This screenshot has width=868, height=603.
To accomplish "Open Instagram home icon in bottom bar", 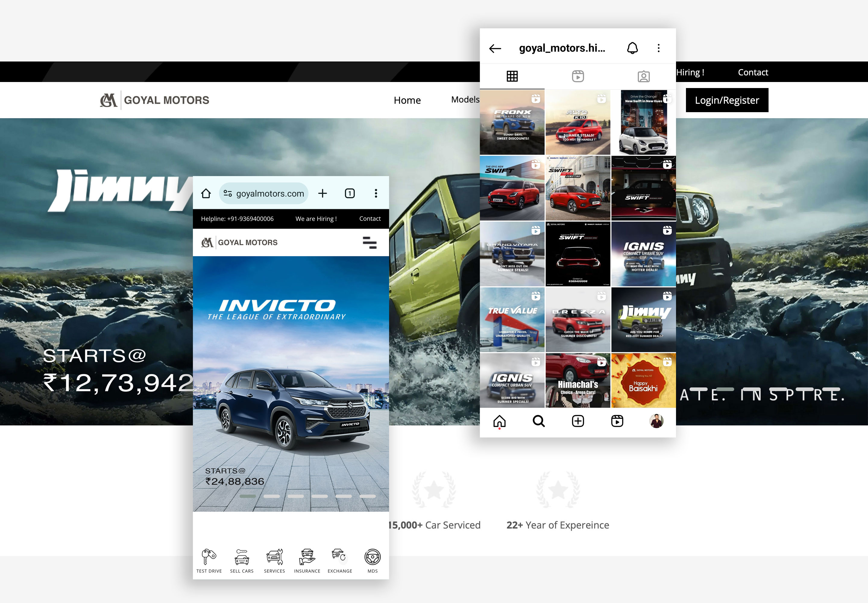I will coord(499,421).
